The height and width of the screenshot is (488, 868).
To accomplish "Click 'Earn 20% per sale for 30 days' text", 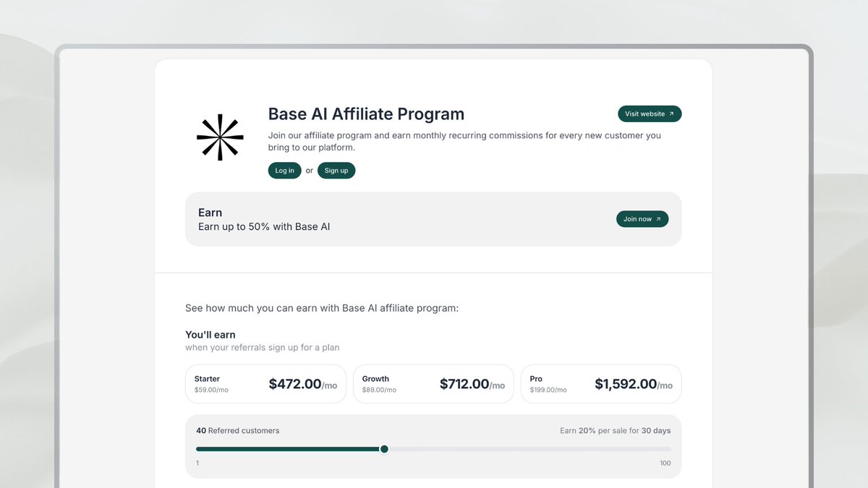I will pyautogui.click(x=616, y=430).
